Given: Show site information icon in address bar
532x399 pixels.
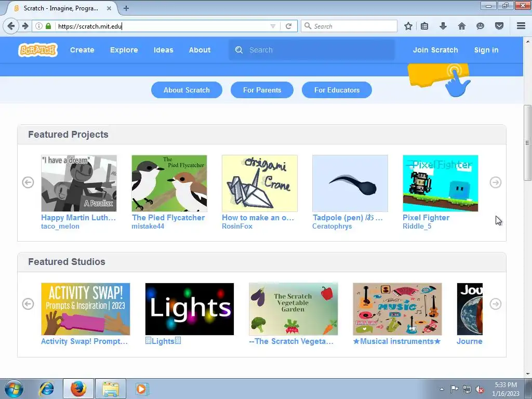Looking at the screenshot, I should pos(39,26).
